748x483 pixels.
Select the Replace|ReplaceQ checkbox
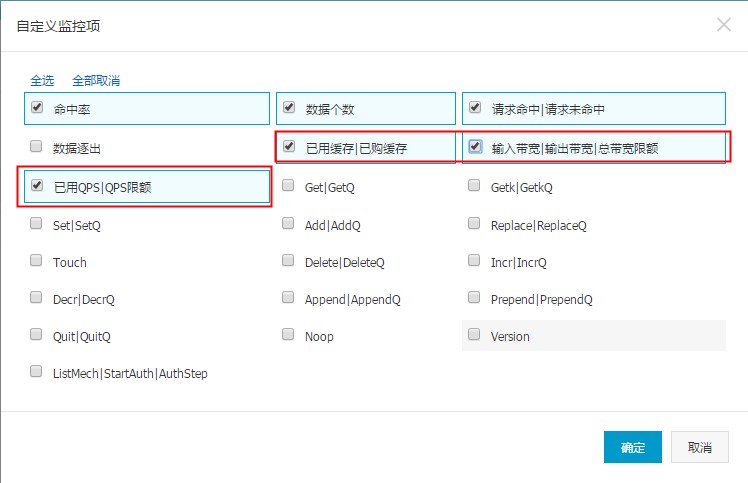pyautogui.click(x=474, y=223)
